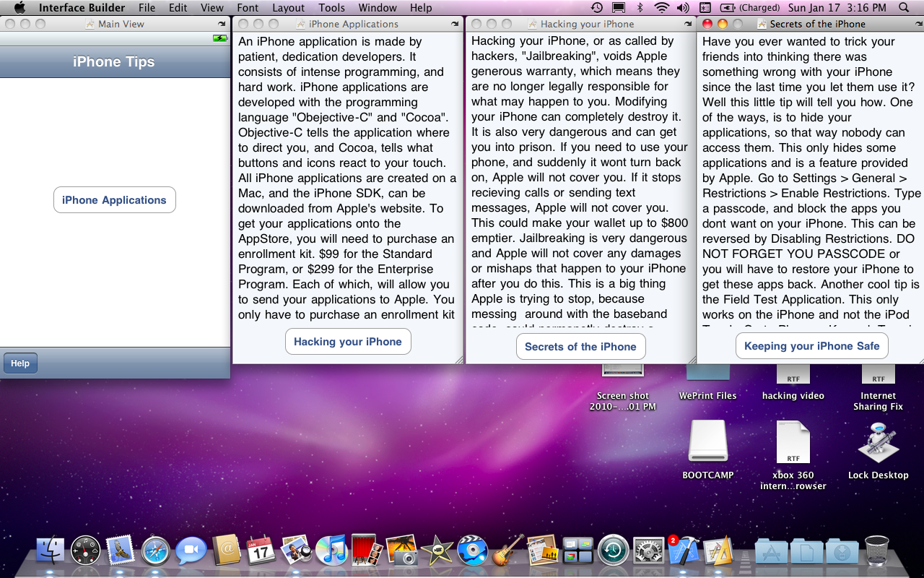924x578 pixels.
Task: Click the Hacking your iPhone button
Action: point(347,342)
